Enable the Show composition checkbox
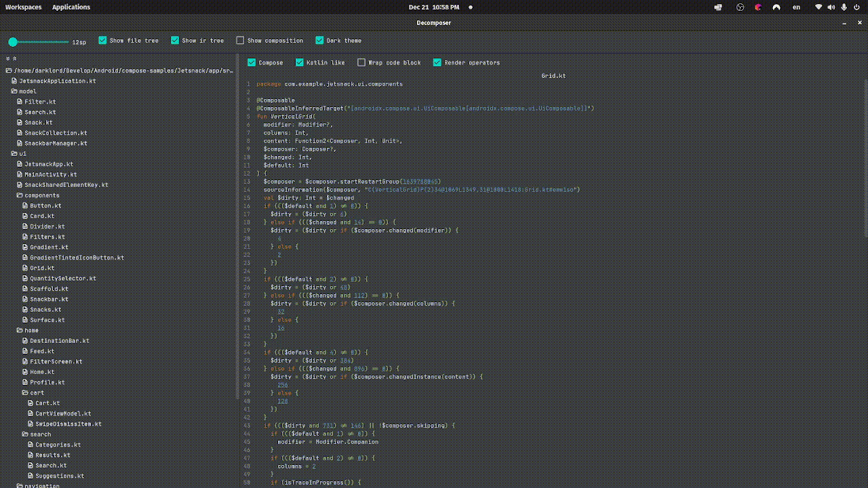 [240, 41]
